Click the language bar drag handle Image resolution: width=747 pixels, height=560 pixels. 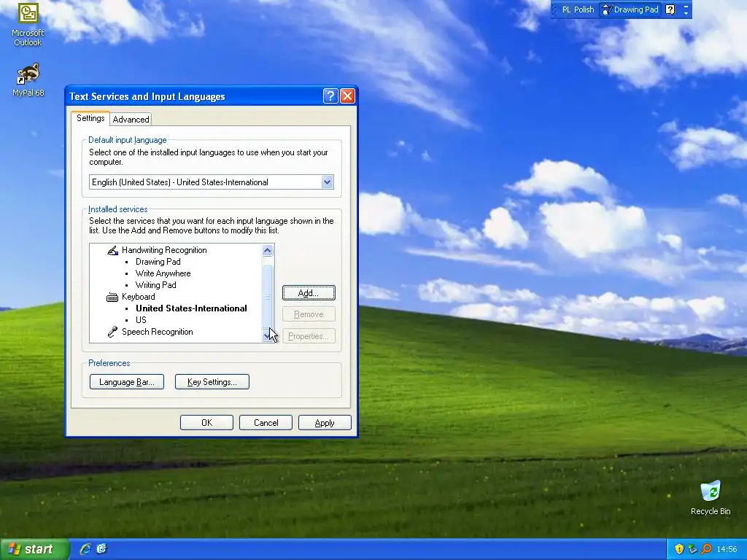554,9
